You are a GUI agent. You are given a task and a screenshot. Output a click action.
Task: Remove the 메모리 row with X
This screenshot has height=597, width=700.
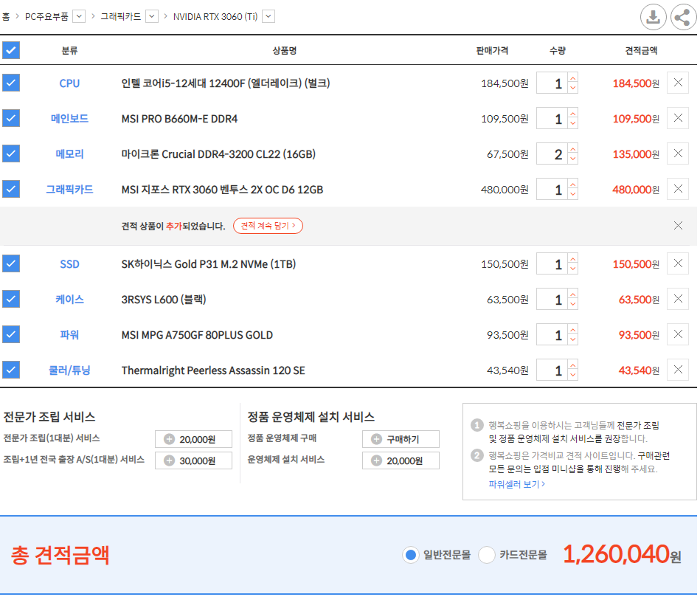point(678,153)
